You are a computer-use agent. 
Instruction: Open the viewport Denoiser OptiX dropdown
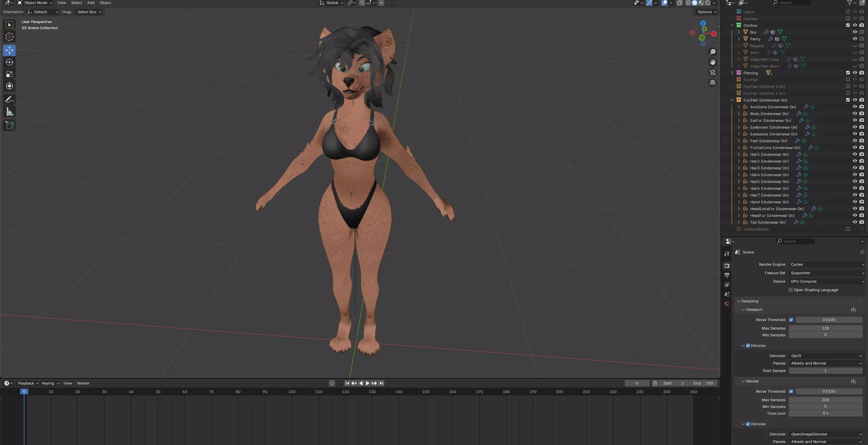(826, 356)
